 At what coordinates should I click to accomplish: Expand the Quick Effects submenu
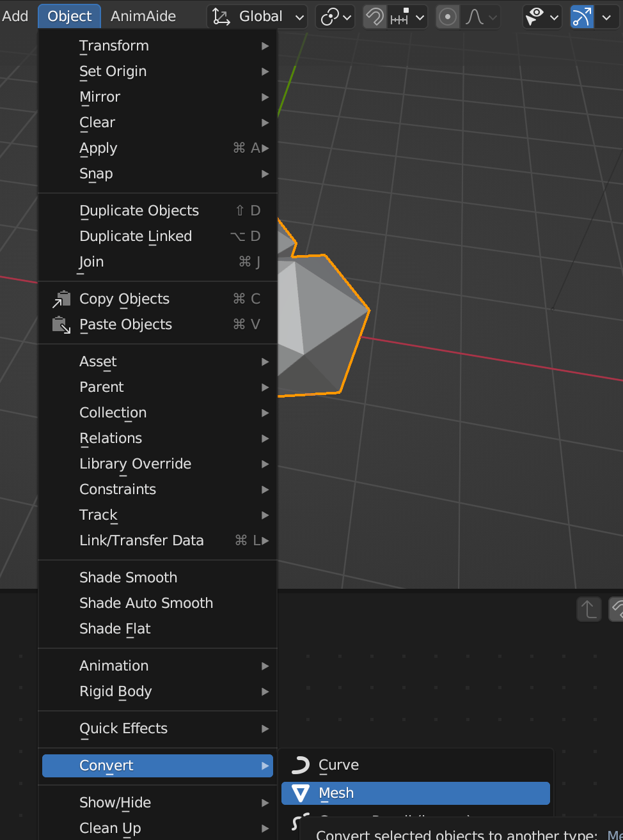click(123, 728)
